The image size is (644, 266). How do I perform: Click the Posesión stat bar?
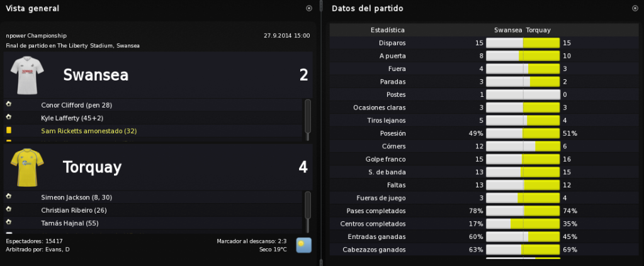tap(523, 133)
